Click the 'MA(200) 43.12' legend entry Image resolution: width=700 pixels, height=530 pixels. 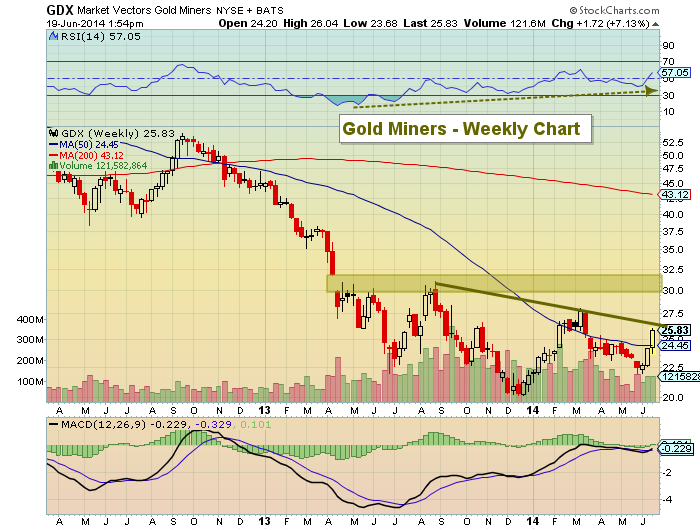(x=86, y=155)
